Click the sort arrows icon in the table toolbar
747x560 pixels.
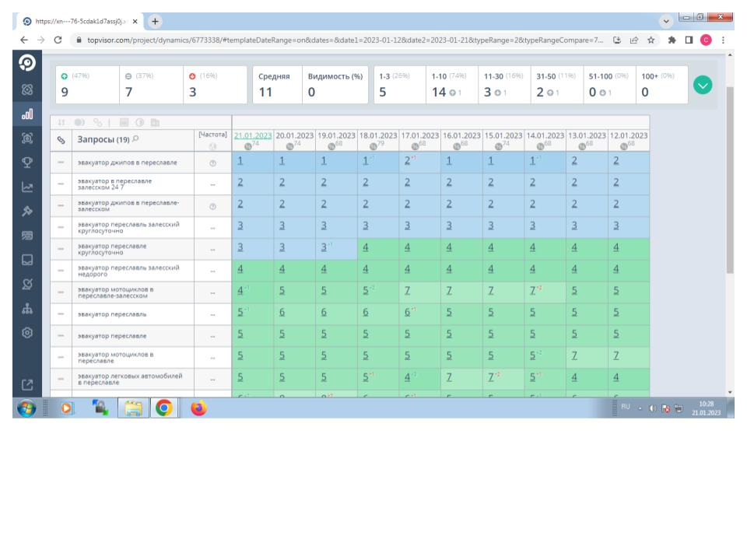point(61,122)
